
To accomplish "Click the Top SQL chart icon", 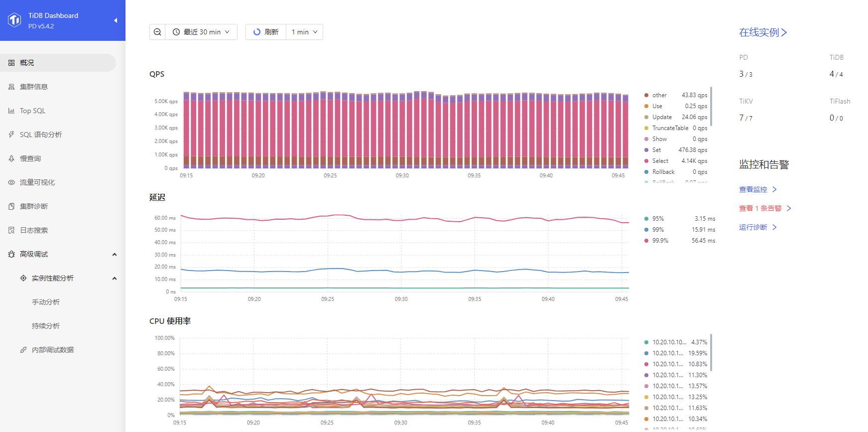I will [x=11, y=111].
